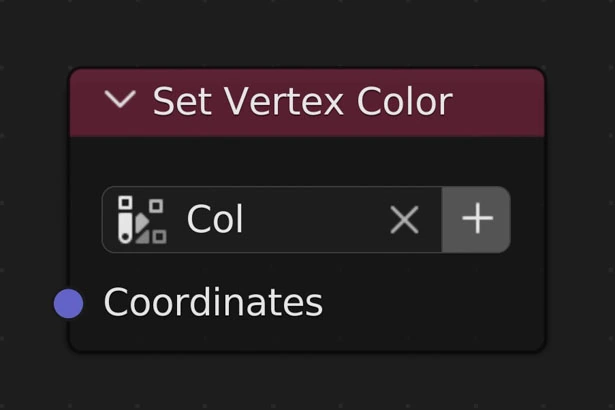The image size is (615, 410).
Task: Click dark node area right of Coordinates
Action: (440, 303)
